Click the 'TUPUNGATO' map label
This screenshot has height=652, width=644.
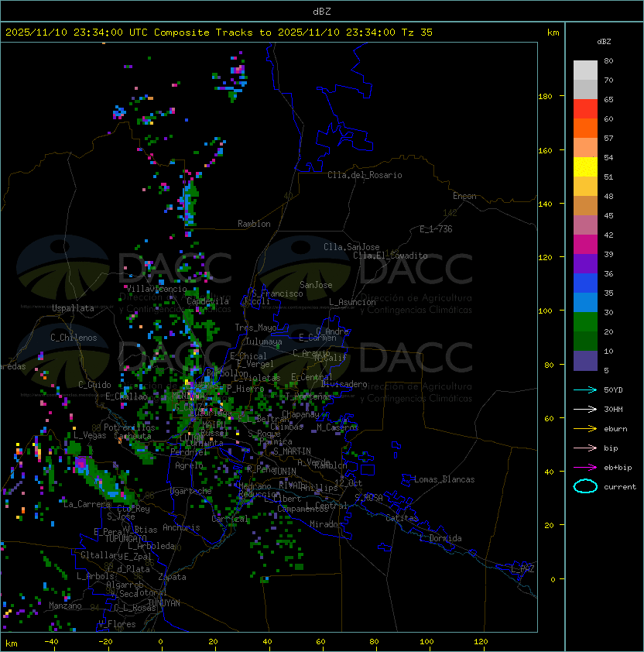coord(126,538)
